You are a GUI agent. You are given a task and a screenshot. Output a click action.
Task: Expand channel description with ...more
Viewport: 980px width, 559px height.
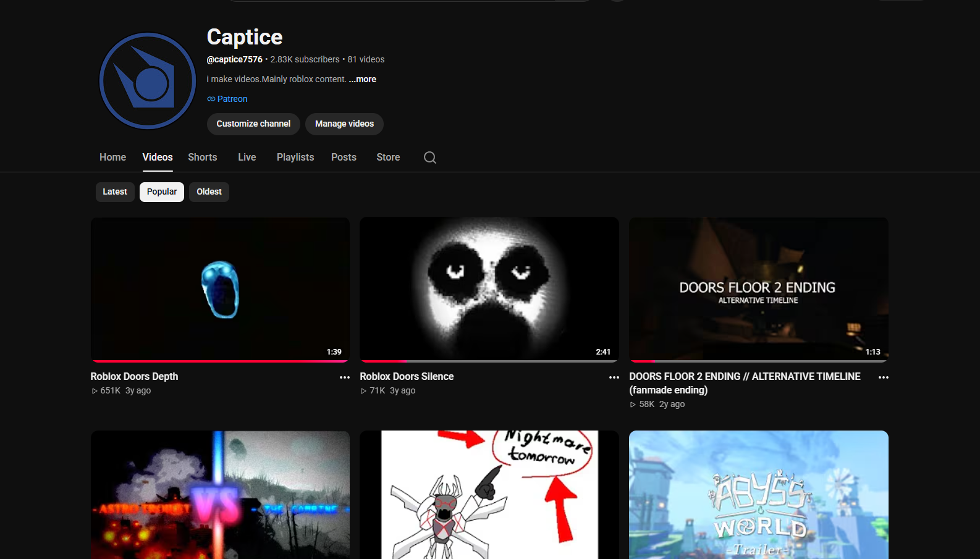click(363, 79)
